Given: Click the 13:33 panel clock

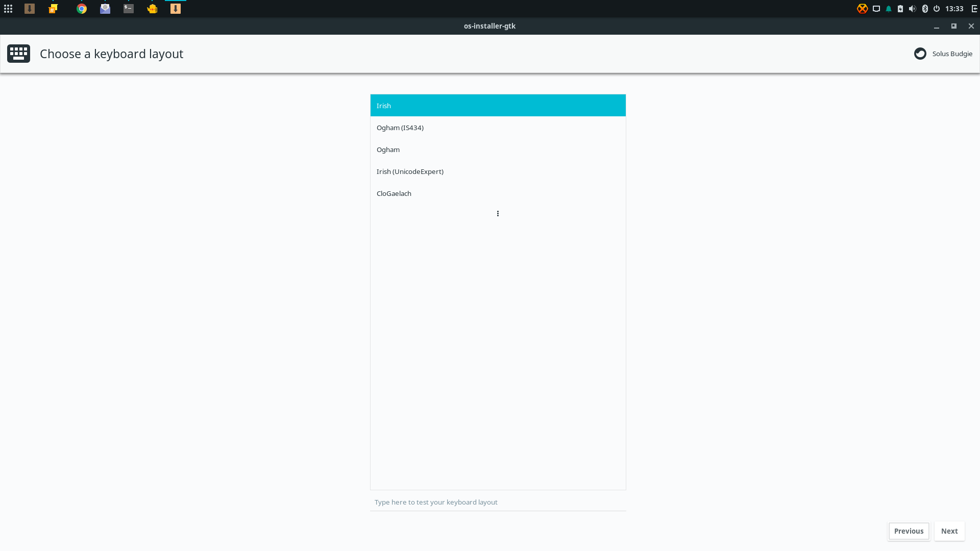Looking at the screenshot, I should point(954,9).
